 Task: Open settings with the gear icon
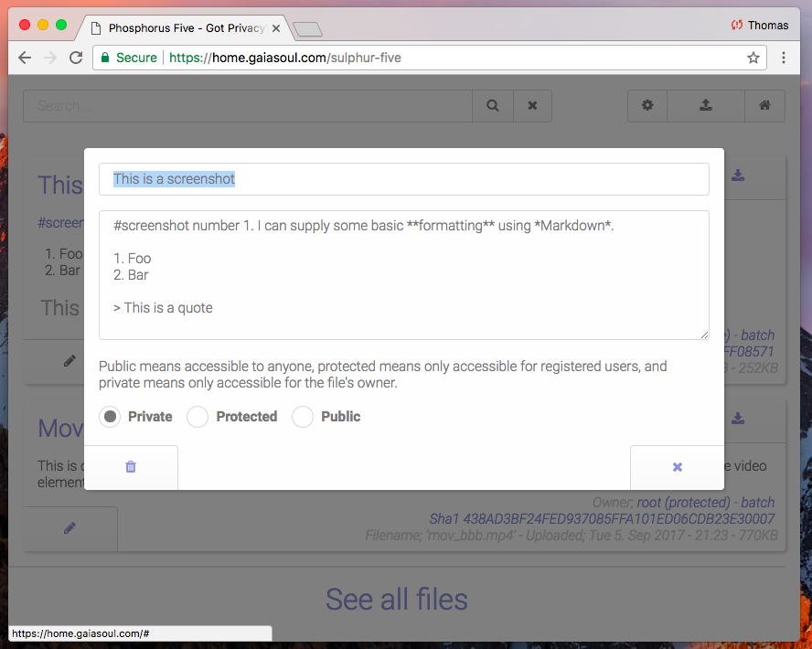[647, 106]
